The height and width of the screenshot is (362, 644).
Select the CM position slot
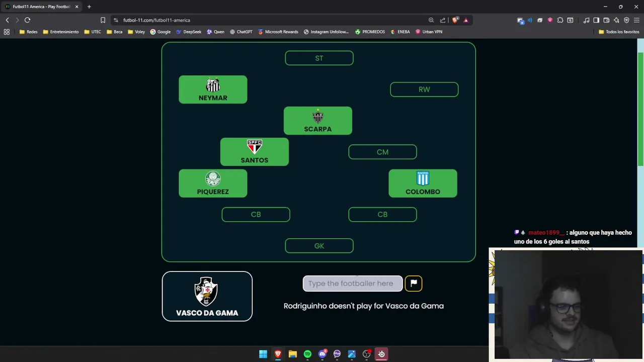click(382, 152)
